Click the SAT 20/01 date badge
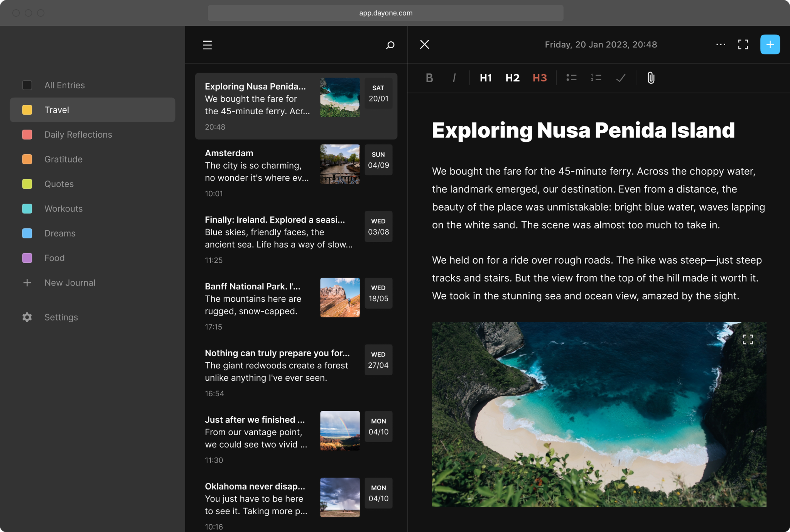Screen dimensions: 790x532 pyautogui.click(x=378, y=93)
